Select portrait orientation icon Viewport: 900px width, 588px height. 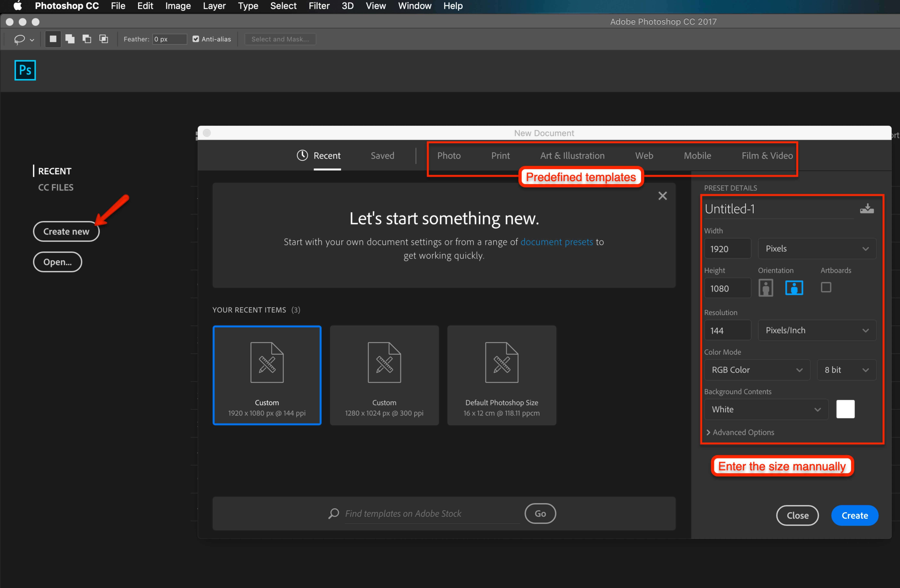pyautogui.click(x=766, y=288)
